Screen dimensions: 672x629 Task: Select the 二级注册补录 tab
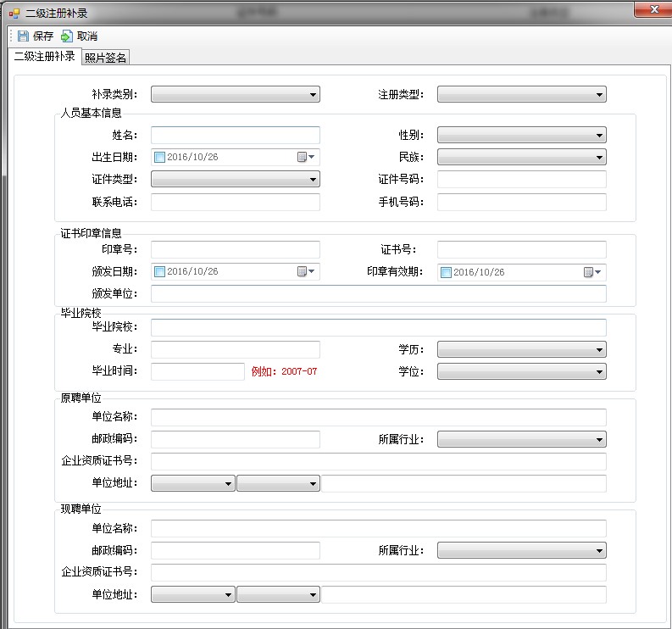coord(44,57)
